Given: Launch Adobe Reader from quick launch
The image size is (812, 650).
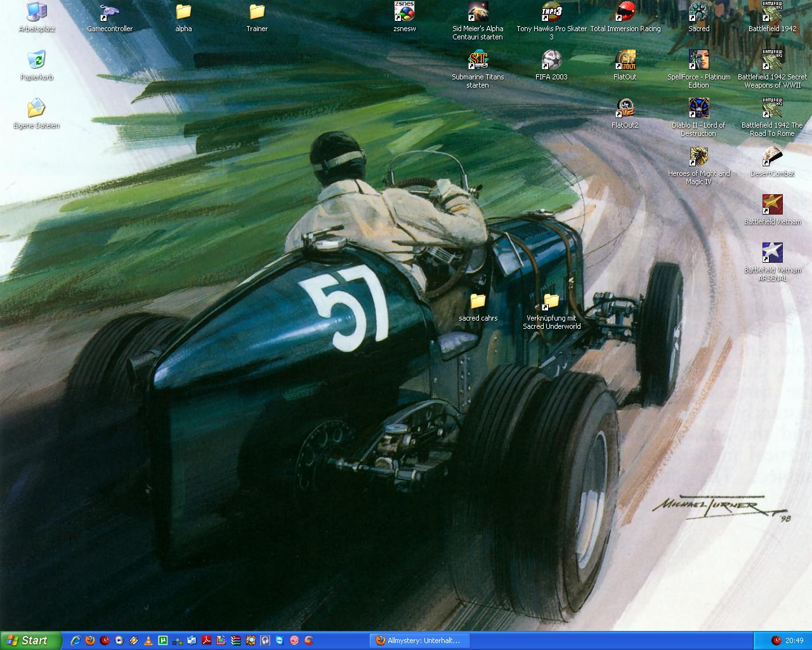Looking at the screenshot, I should point(206,640).
